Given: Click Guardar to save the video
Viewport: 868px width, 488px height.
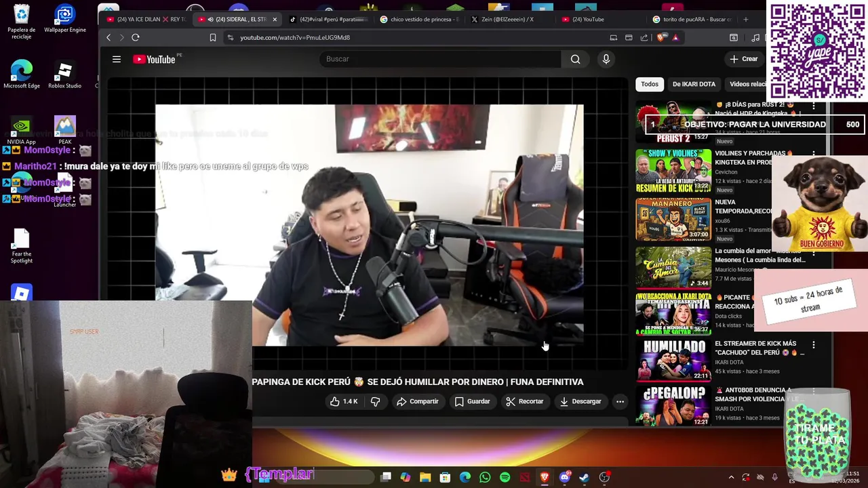Looking at the screenshot, I should pos(472,401).
